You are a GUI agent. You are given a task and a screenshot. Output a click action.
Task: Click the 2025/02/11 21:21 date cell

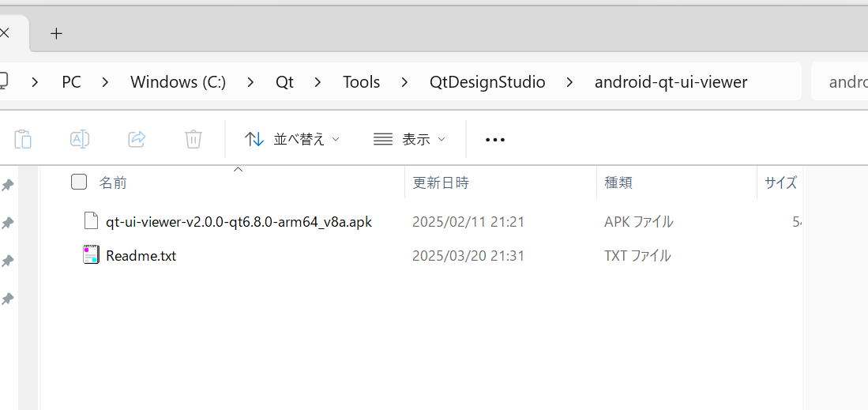(468, 222)
